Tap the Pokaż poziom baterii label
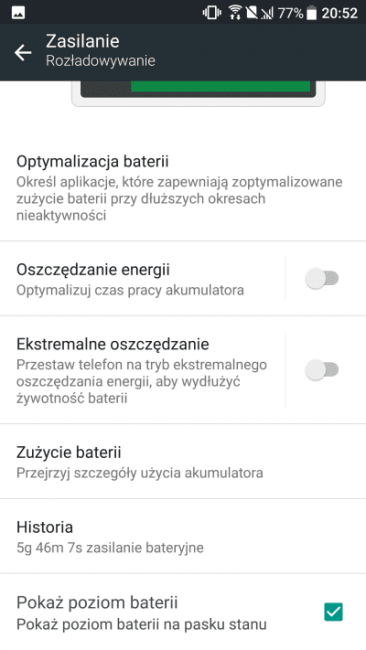Screen dimensions: 366x650 pos(97,602)
